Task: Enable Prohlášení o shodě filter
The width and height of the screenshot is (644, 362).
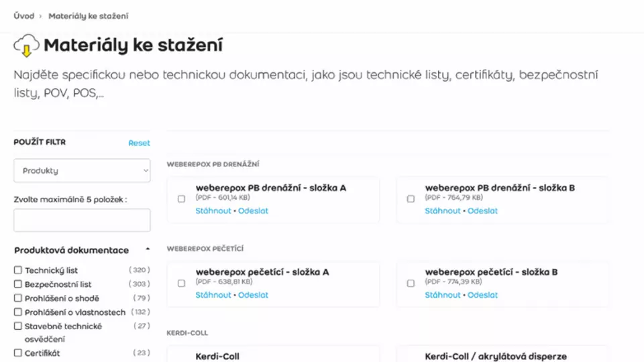Action: [x=17, y=298]
